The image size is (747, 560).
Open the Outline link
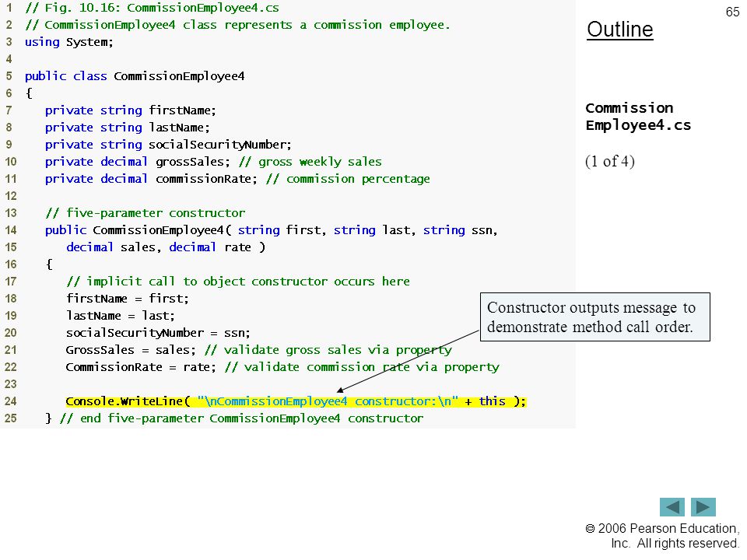point(620,30)
